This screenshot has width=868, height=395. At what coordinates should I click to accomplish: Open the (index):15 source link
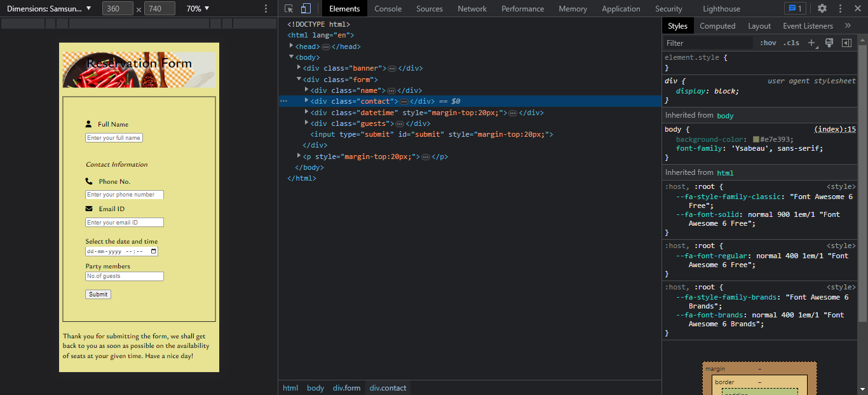click(834, 128)
